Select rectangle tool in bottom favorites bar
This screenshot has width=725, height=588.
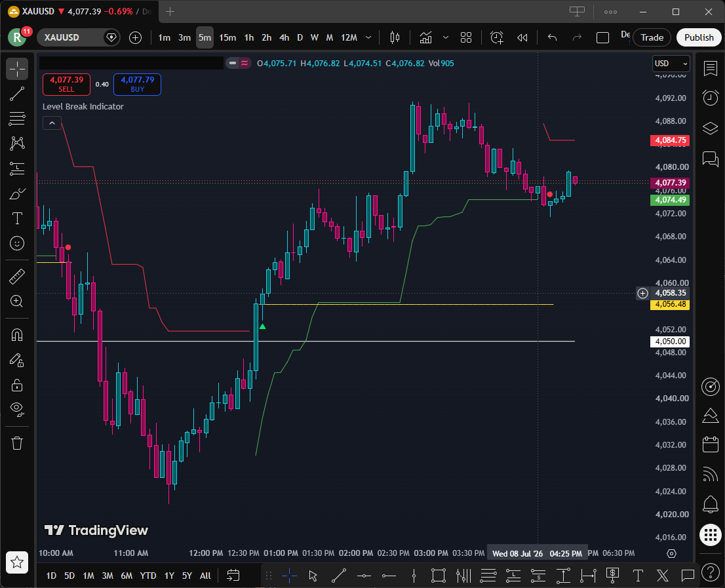439,576
